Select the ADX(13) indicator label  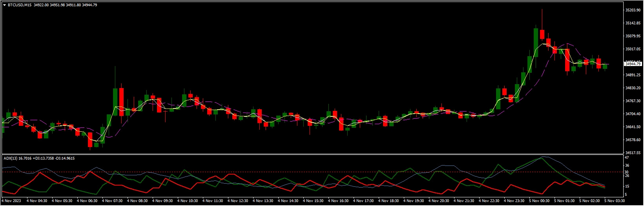point(11,158)
